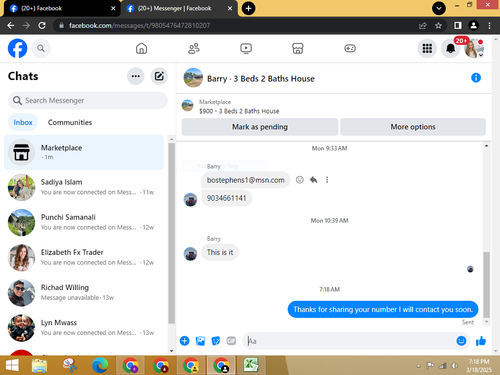Click the chat list scrollbar
This screenshot has height=375, width=500.
[172, 233]
